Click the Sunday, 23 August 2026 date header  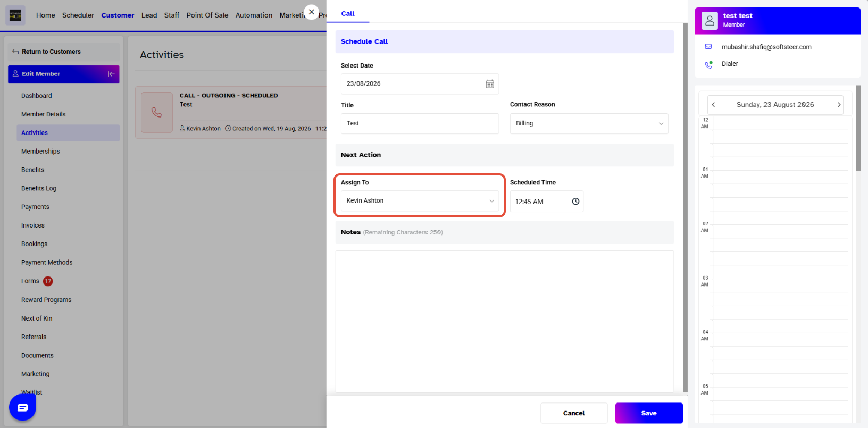click(x=775, y=105)
